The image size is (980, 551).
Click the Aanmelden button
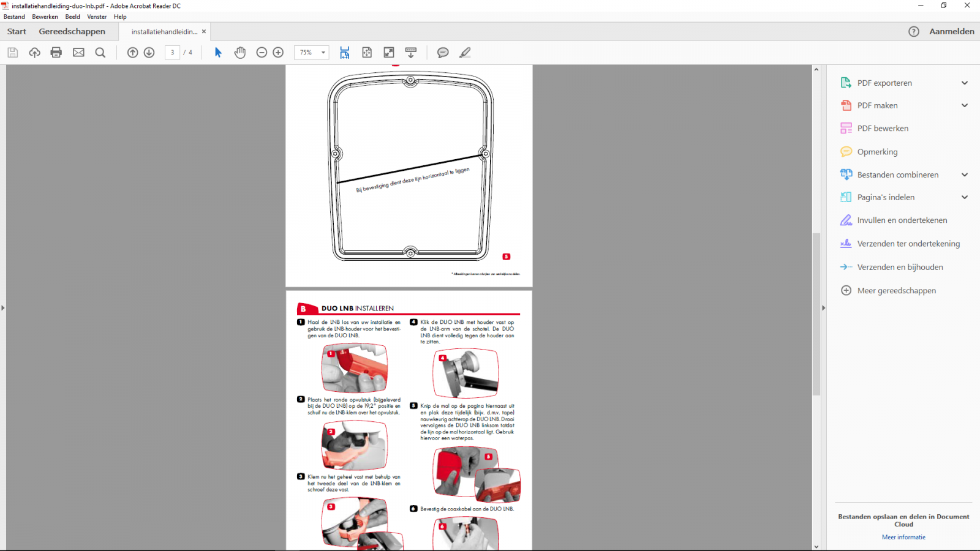[x=951, y=32]
